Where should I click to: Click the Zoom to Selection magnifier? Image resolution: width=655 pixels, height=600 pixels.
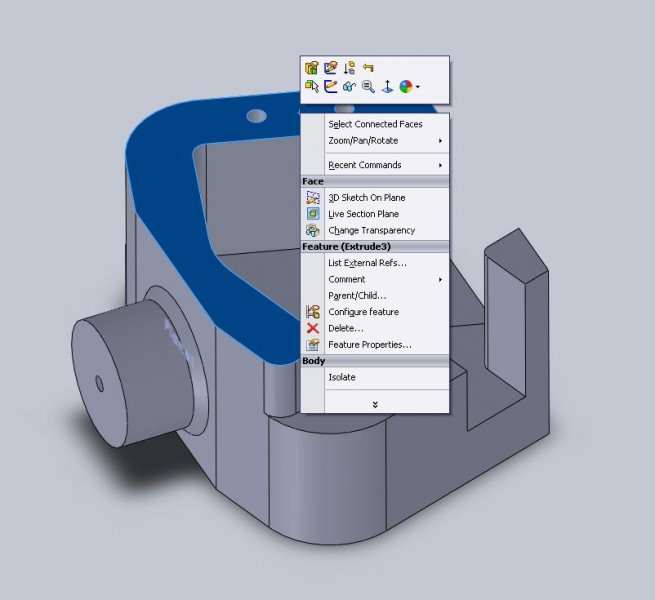[368, 86]
